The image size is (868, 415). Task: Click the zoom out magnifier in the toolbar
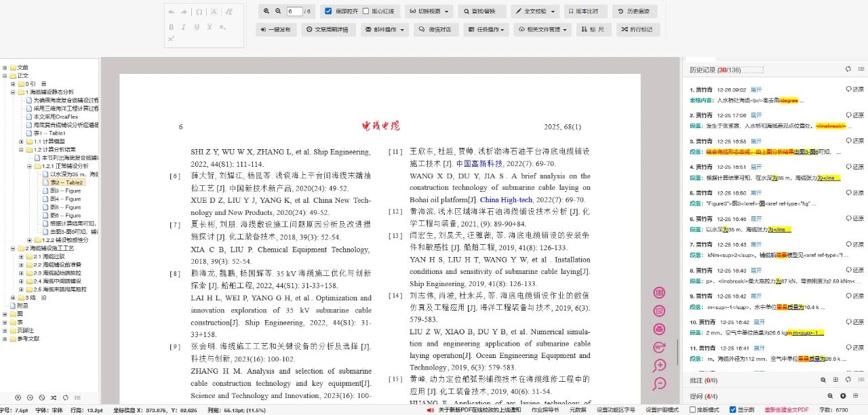(278, 12)
